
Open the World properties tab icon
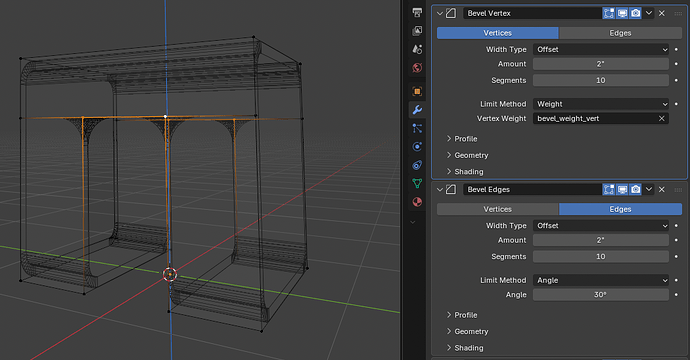click(417, 67)
